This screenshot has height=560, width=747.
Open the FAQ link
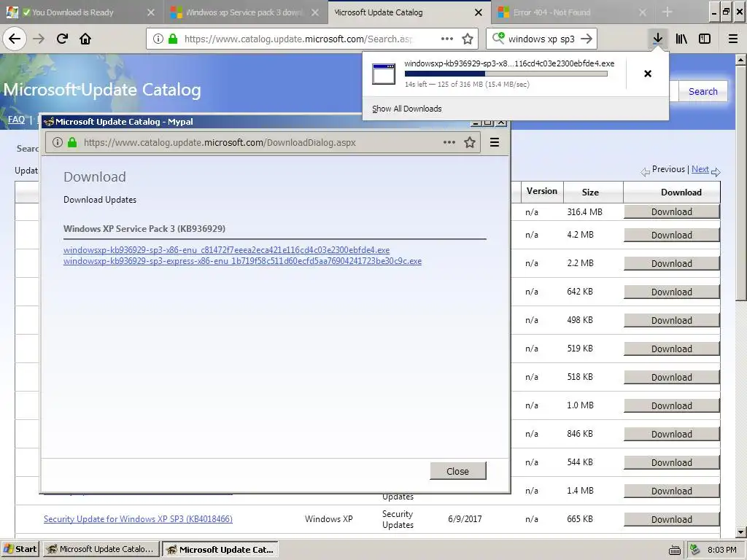click(x=16, y=120)
